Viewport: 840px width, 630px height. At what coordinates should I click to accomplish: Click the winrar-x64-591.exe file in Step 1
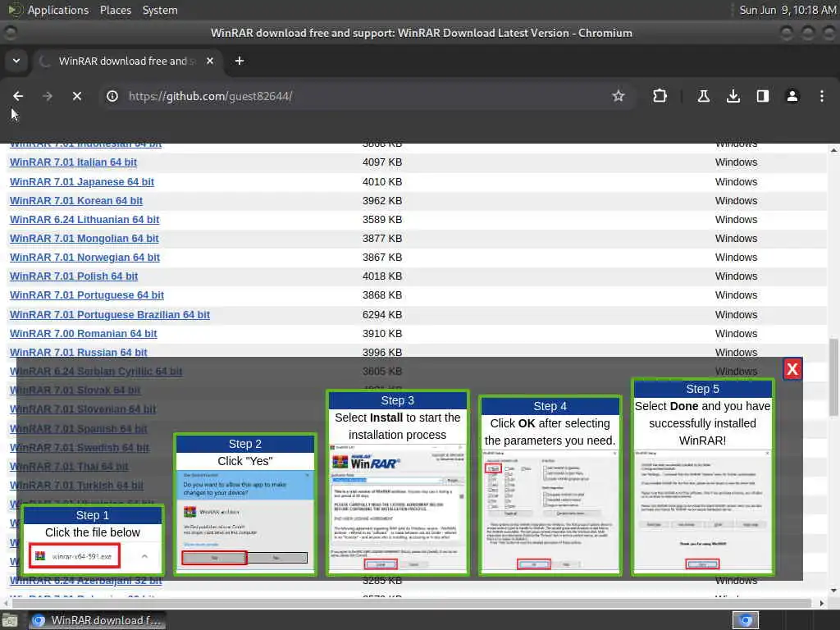tap(75, 556)
